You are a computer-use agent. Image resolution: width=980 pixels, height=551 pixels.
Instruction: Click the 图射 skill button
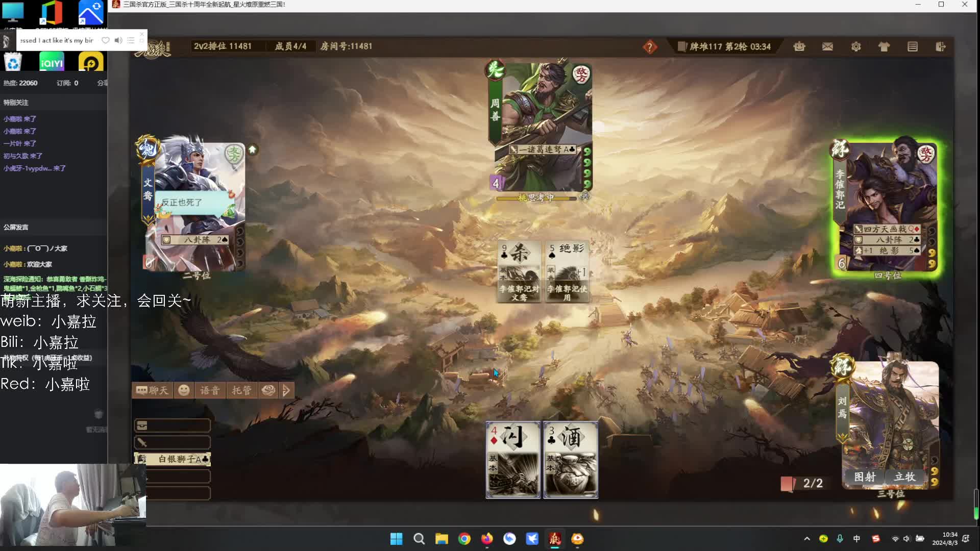(x=865, y=477)
